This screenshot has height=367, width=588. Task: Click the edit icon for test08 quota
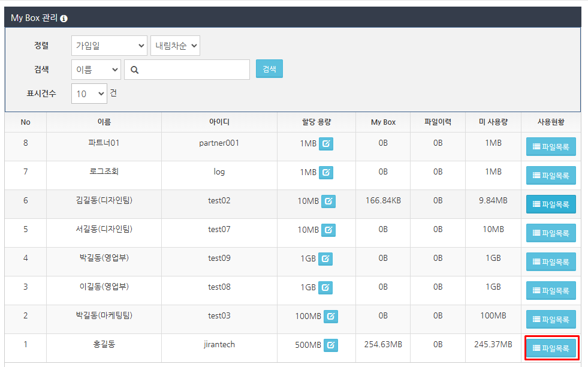325,288
